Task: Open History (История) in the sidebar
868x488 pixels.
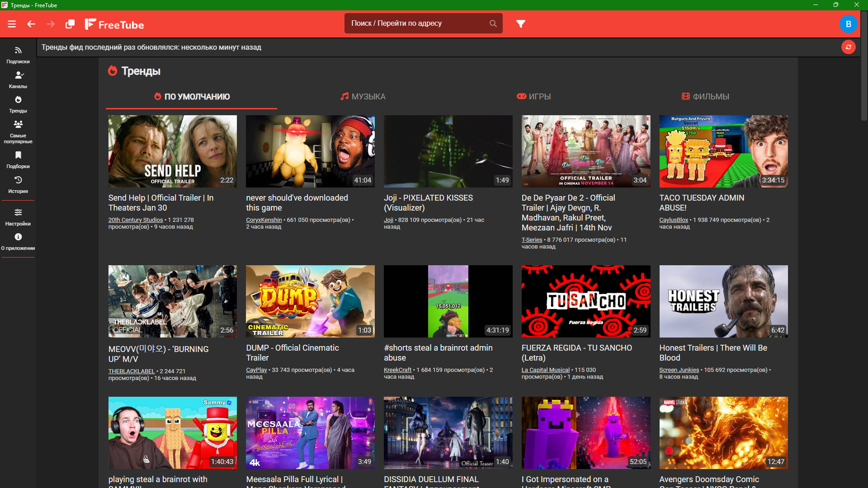Action: tap(18, 184)
